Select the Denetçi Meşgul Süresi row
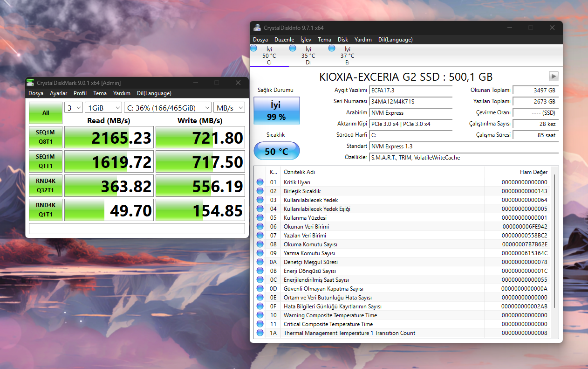This screenshot has height=369, width=588. coord(402,262)
